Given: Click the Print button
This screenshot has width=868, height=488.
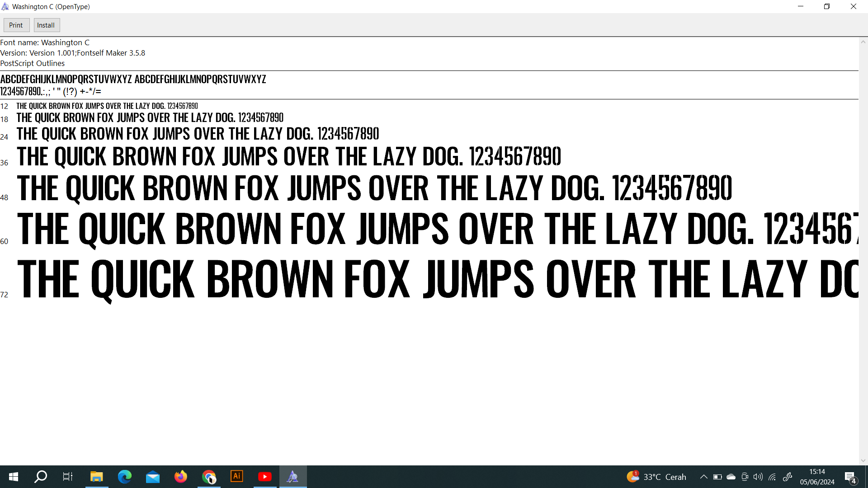Looking at the screenshot, I should point(16,25).
